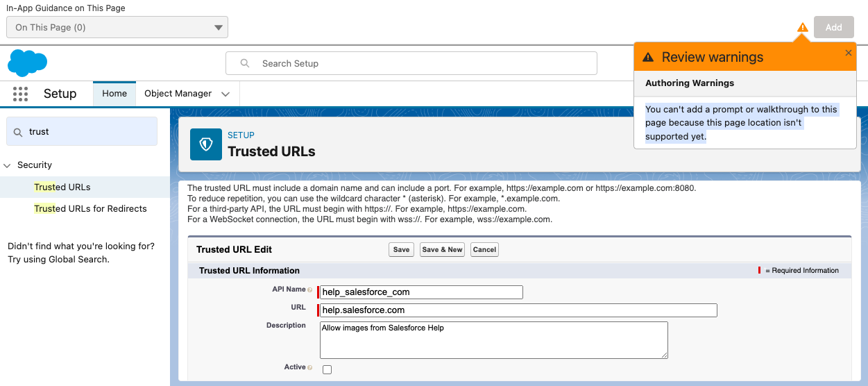
Task: Click the magnifier icon in Search Setup
Action: click(245, 63)
